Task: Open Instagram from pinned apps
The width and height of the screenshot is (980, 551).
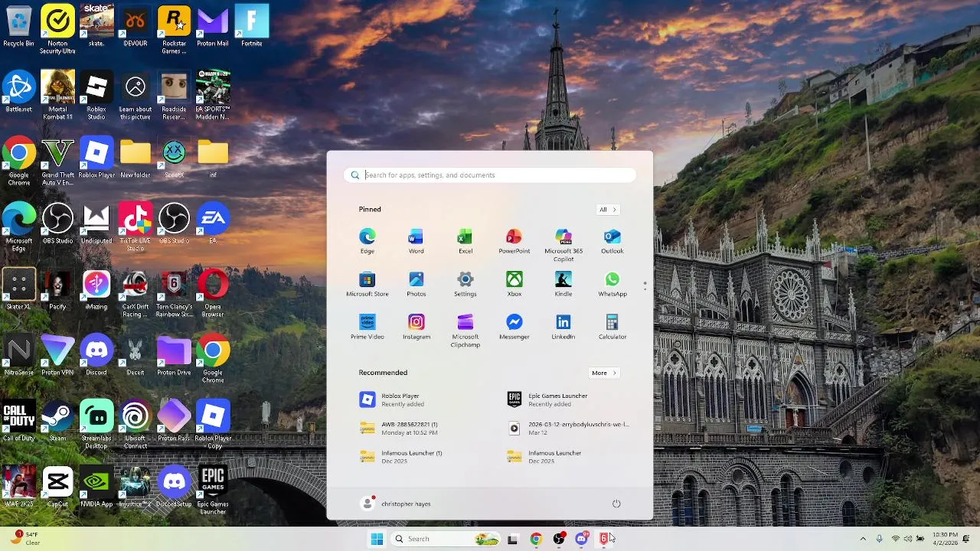Action: click(x=416, y=327)
